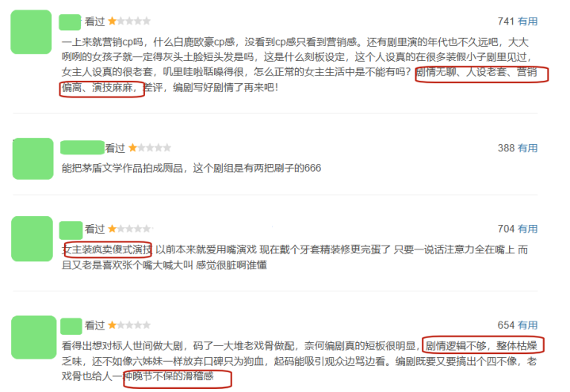Click avatar of the 741-useful reviewer
Viewport: 570px width, 392px height.
(x=31, y=32)
